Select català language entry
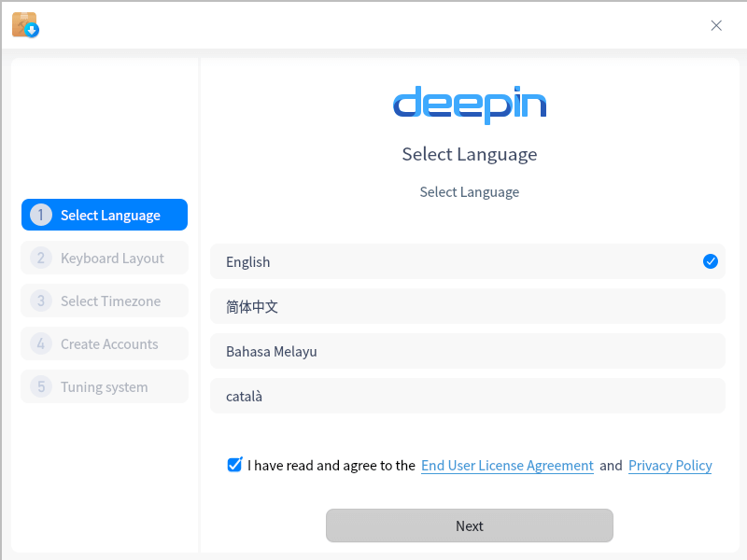Viewport: 747px width, 560px height. click(x=468, y=396)
